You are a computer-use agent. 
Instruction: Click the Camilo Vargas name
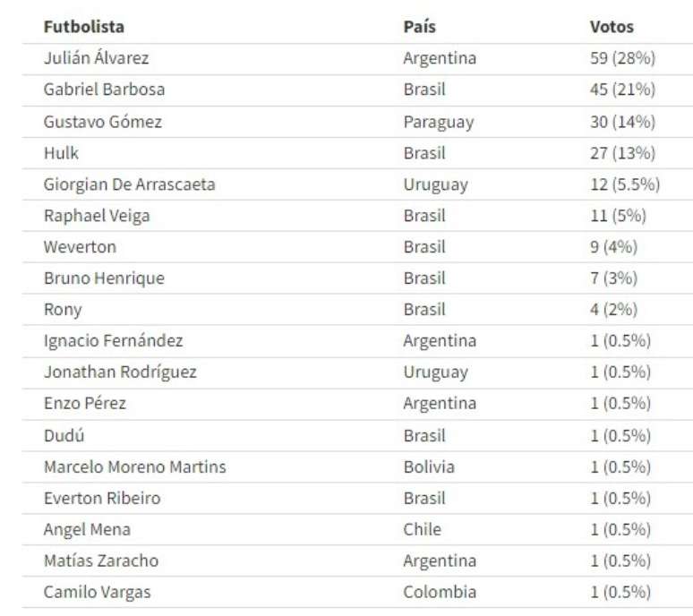coord(97,592)
